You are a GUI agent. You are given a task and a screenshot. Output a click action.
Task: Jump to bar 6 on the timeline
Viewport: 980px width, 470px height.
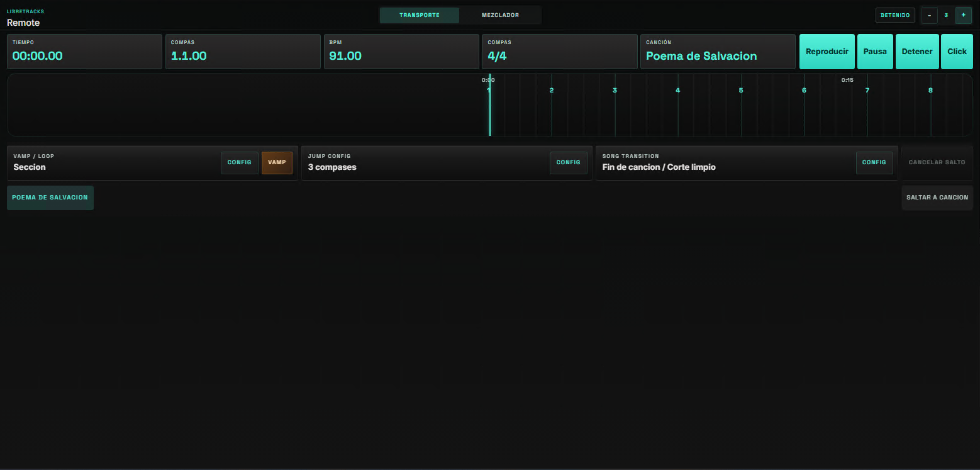(x=804, y=91)
